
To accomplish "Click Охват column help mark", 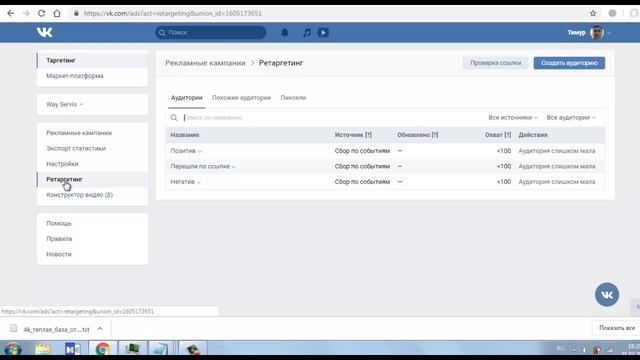I will [x=507, y=135].
